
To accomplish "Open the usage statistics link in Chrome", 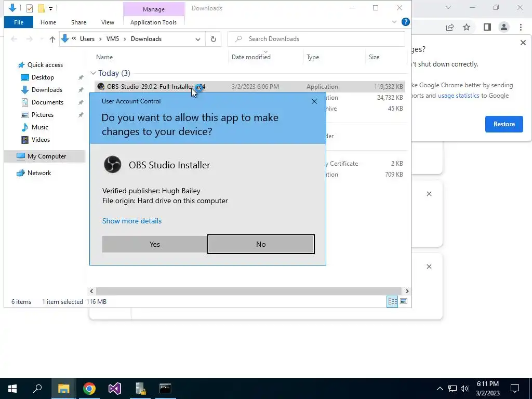I will coord(458,96).
